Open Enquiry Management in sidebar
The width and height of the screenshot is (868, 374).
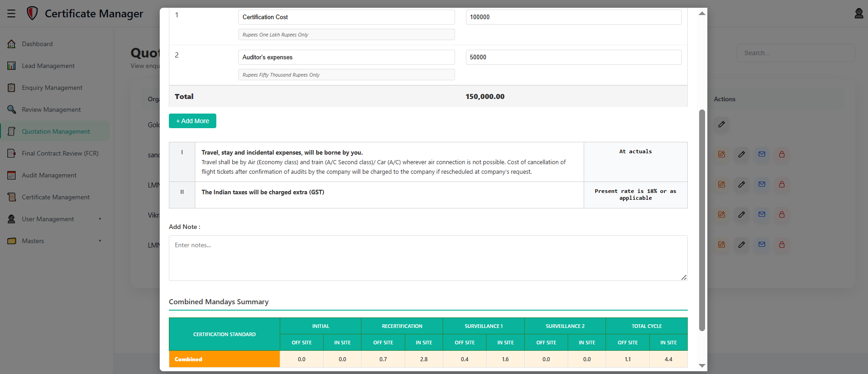pyautogui.click(x=52, y=88)
